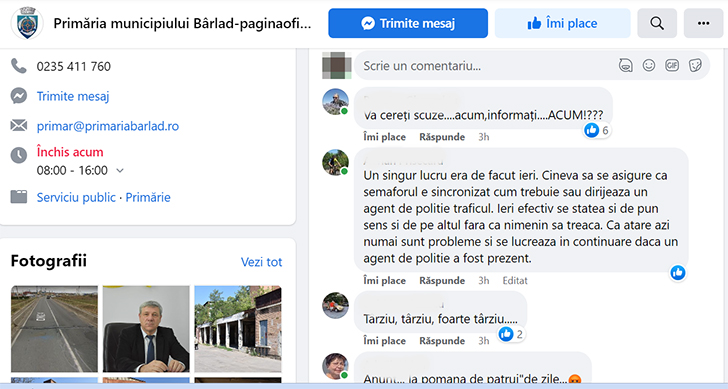The height and width of the screenshot is (389, 728).
Task: Open 3h timestamp of semaforul comment
Action: click(x=484, y=280)
